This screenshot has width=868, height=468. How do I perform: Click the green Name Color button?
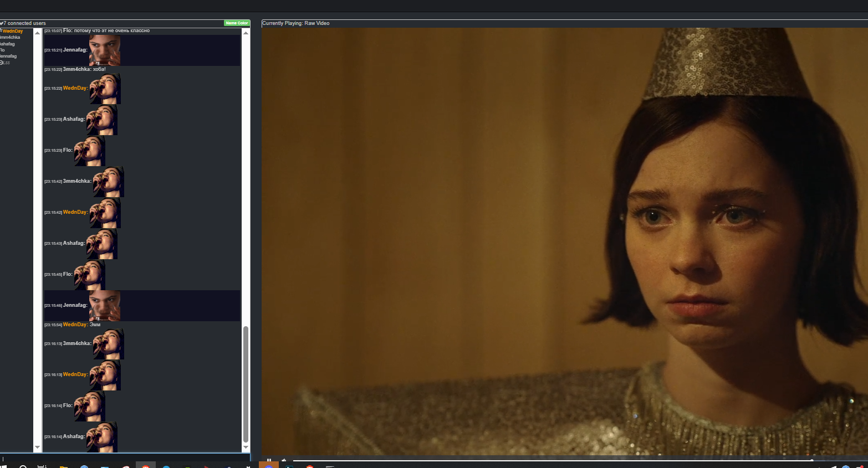click(x=237, y=23)
